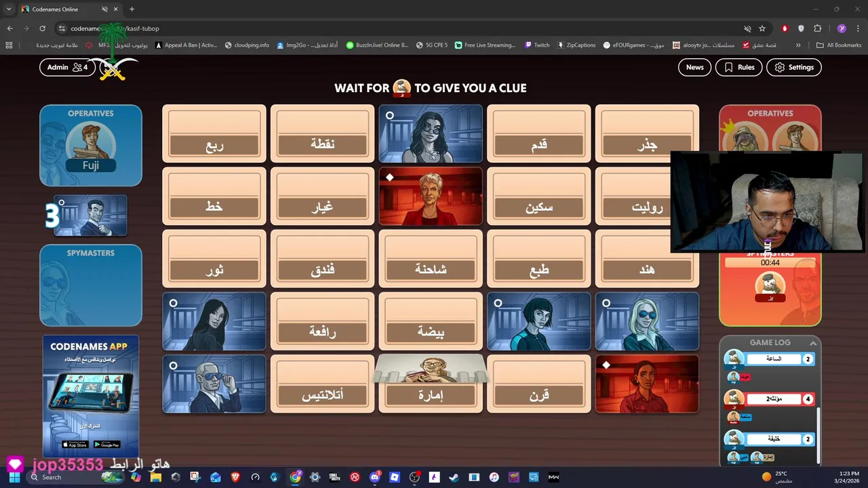Select the word card هند

pos(647,258)
